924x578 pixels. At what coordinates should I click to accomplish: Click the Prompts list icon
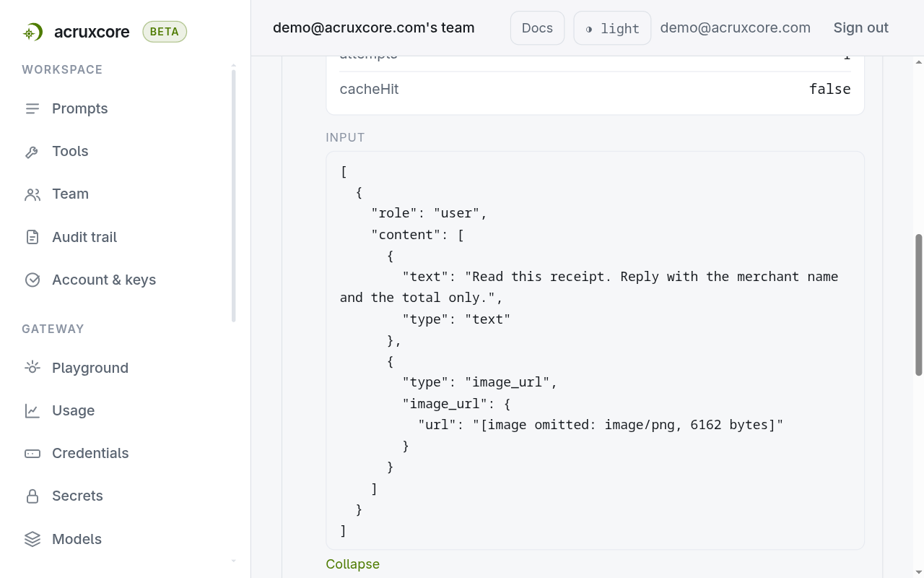point(32,108)
